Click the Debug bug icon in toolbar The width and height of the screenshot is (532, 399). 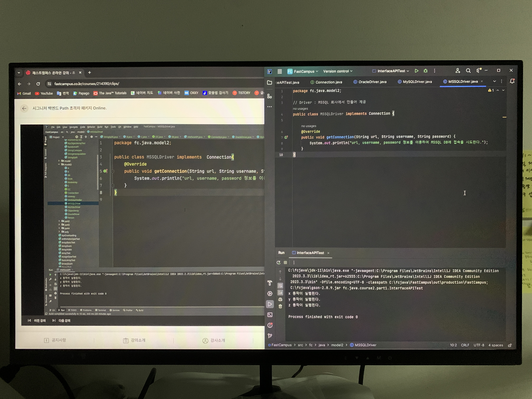tap(426, 71)
